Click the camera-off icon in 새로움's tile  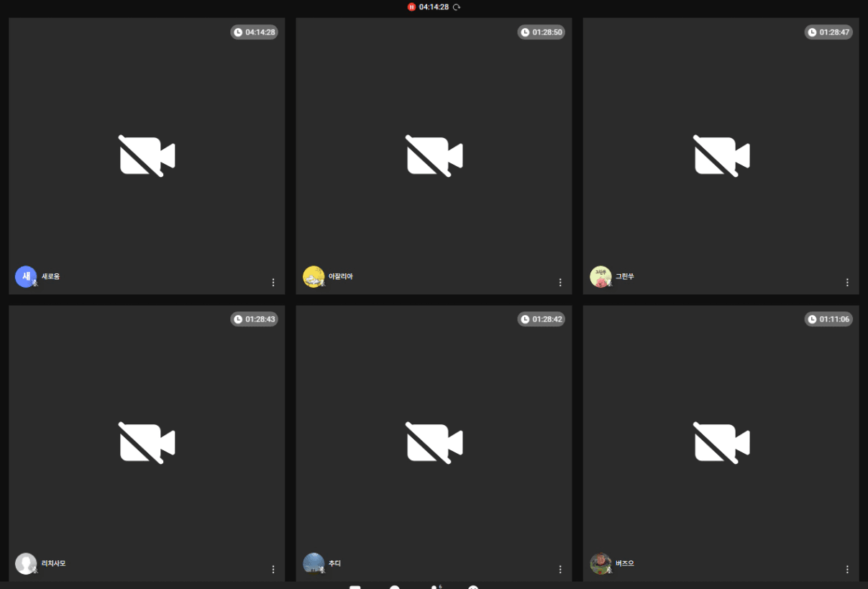147,156
